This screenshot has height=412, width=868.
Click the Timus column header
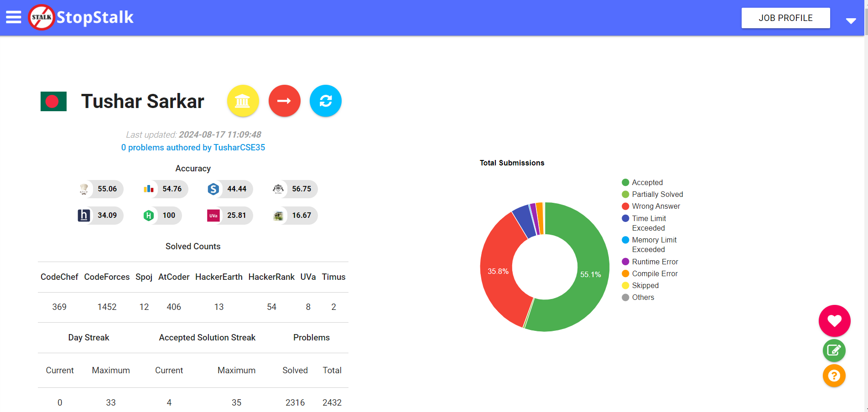pos(333,277)
